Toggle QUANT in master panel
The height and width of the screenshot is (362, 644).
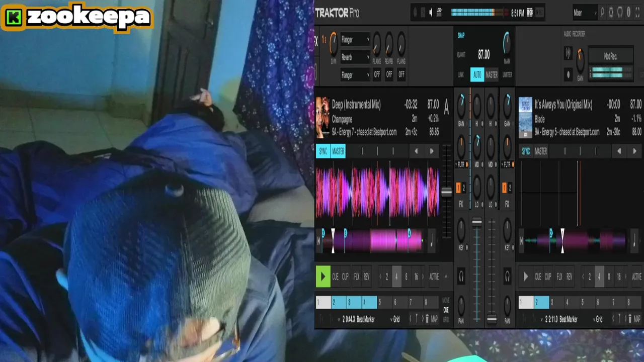pyautogui.click(x=461, y=55)
